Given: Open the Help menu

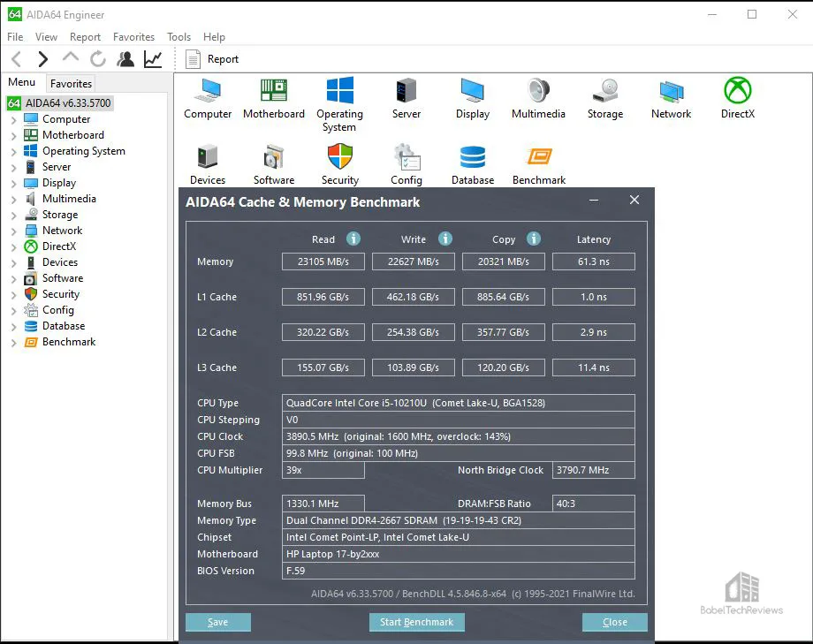Looking at the screenshot, I should coord(214,37).
